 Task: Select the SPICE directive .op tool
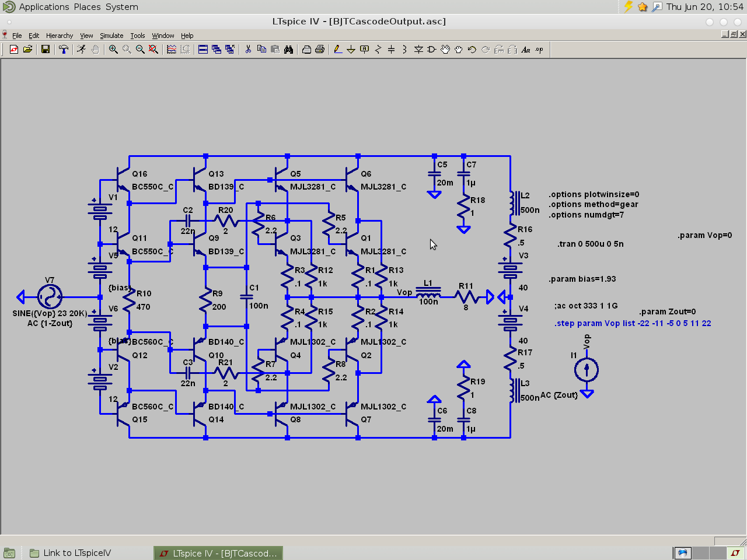[539, 50]
